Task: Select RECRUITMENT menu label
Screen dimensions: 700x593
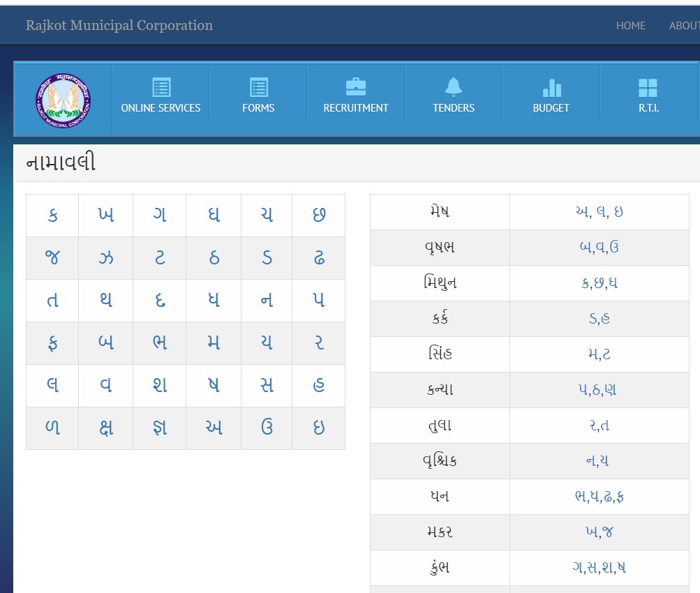Action: pyautogui.click(x=356, y=108)
